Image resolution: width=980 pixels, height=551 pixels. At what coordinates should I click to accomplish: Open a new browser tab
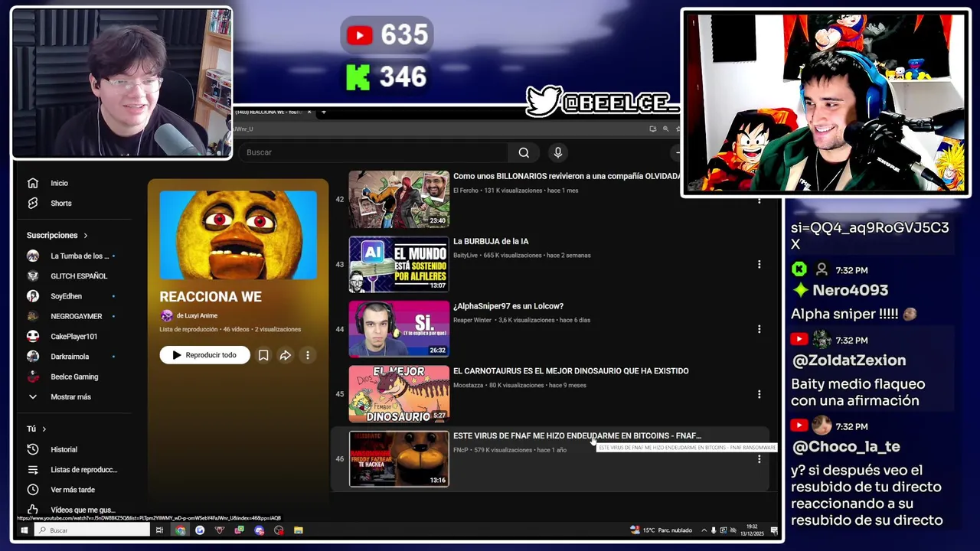click(x=323, y=112)
